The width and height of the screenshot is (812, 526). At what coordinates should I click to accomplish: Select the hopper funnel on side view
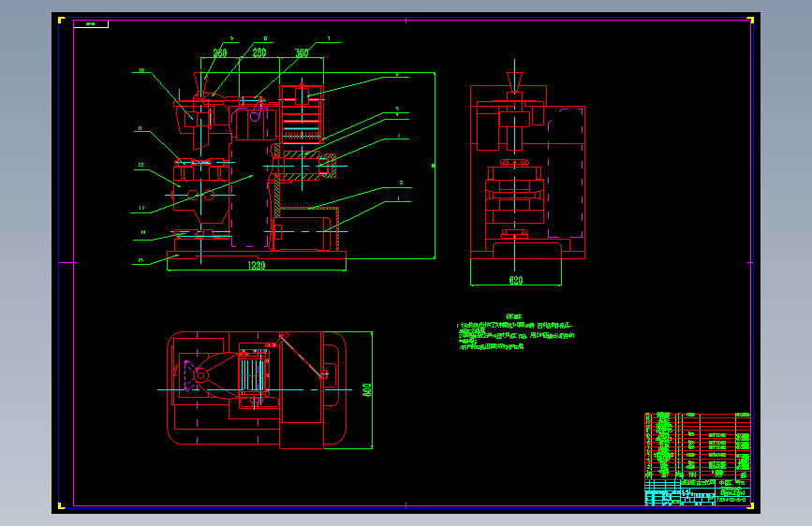point(514,81)
